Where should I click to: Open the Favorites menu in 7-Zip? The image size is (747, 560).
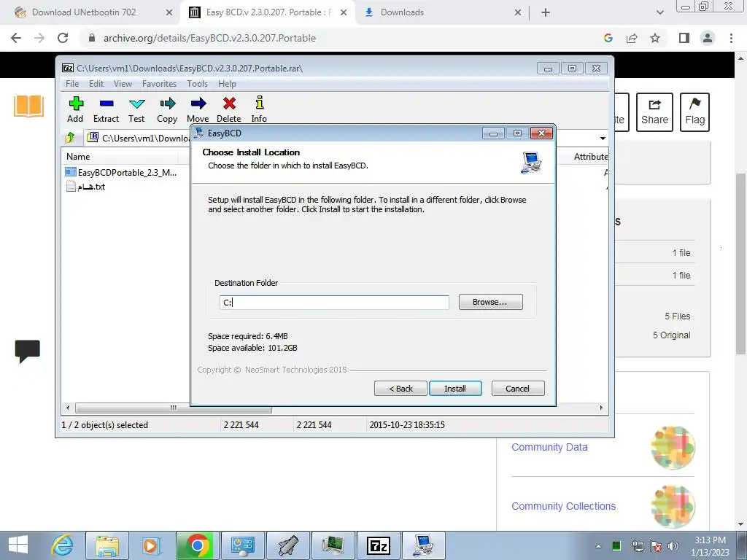159,84
